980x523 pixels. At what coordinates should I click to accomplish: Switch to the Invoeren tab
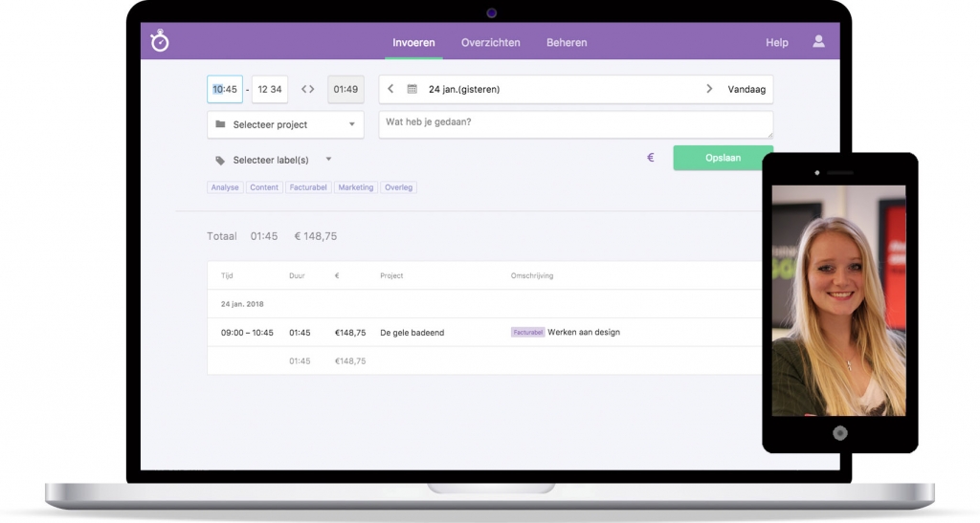[x=413, y=42]
